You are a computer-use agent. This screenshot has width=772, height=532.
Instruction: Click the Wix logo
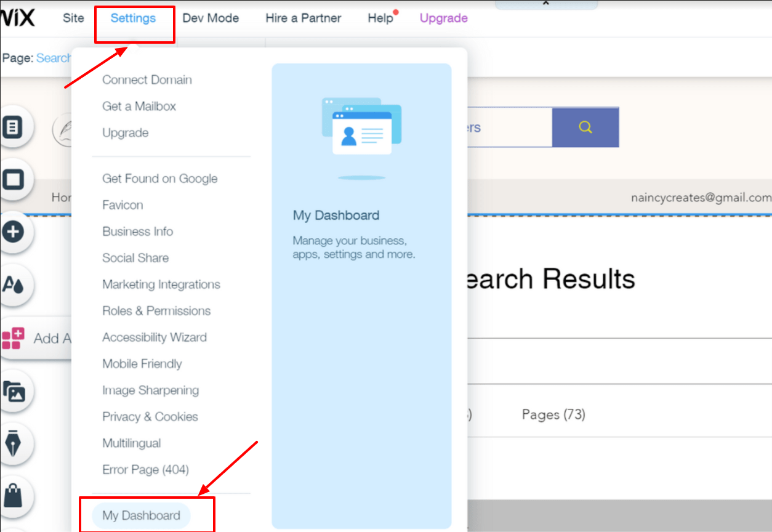tap(18, 17)
